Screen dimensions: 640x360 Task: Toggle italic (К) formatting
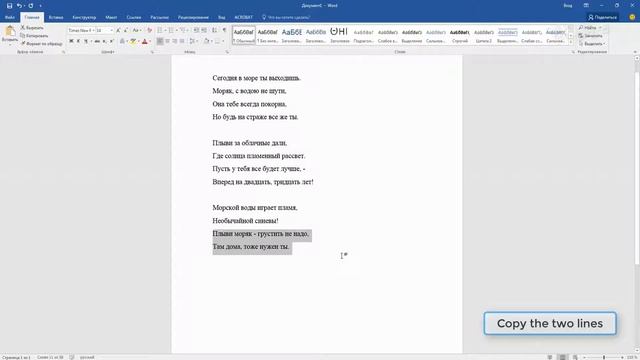coord(78,41)
